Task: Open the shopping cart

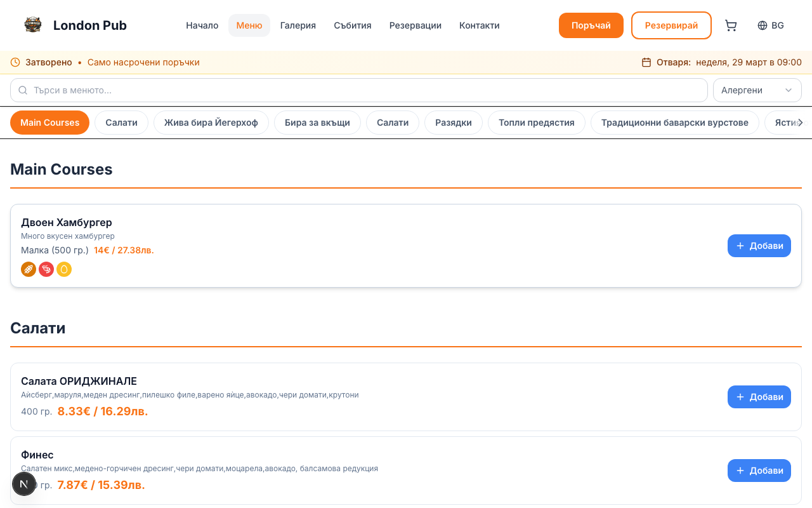Action: point(731,25)
